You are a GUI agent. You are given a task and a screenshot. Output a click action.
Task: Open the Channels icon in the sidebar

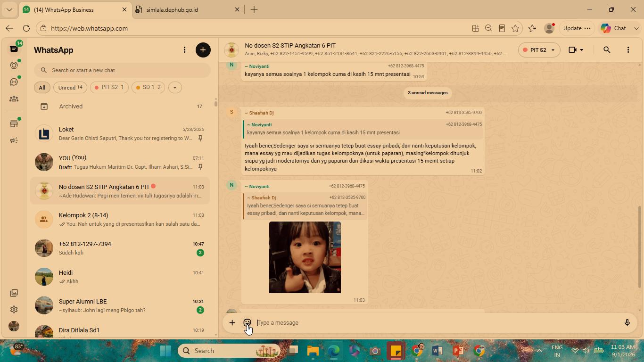[x=14, y=82]
